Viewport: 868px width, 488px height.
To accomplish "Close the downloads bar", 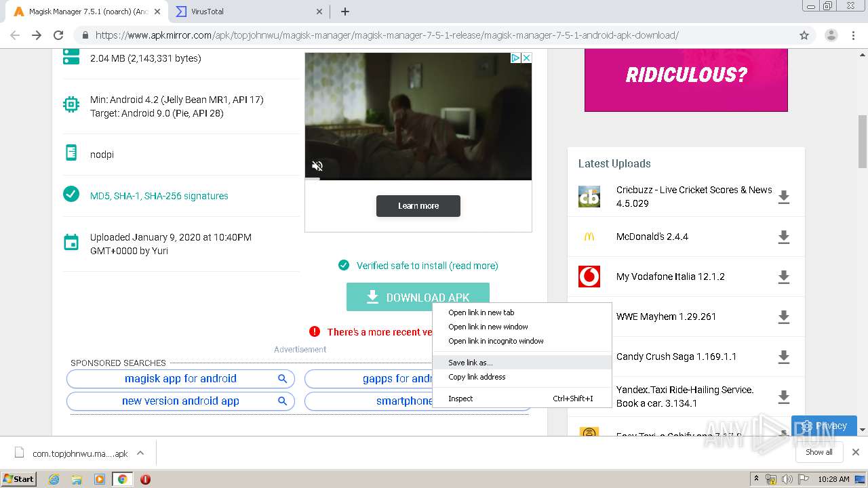I will coord(855,452).
